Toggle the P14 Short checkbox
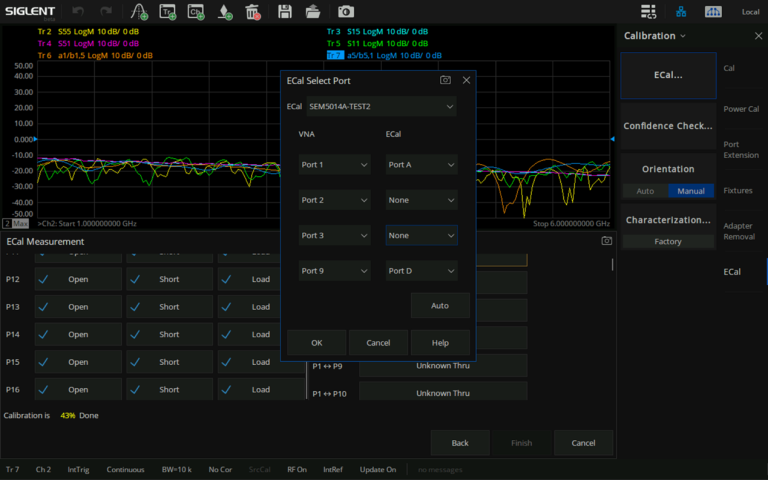The image size is (768, 480). [x=135, y=334]
